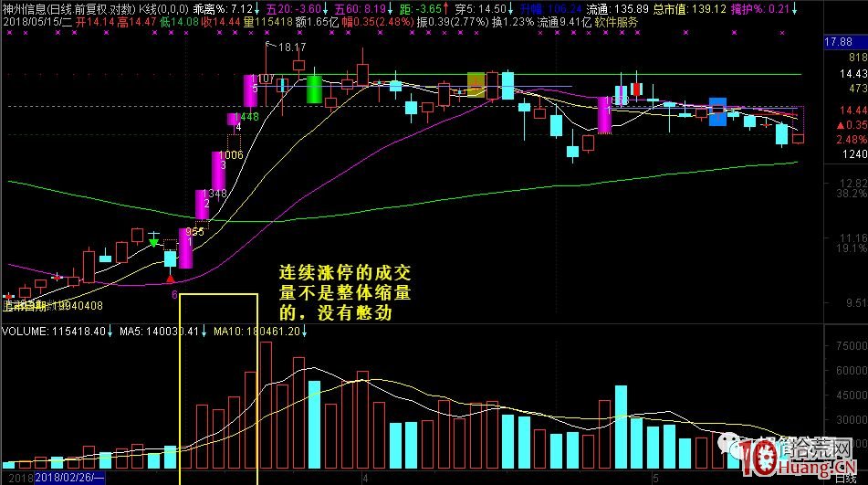
Task: Click the 额1.65亿 turnover amount
Action: point(317,22)
